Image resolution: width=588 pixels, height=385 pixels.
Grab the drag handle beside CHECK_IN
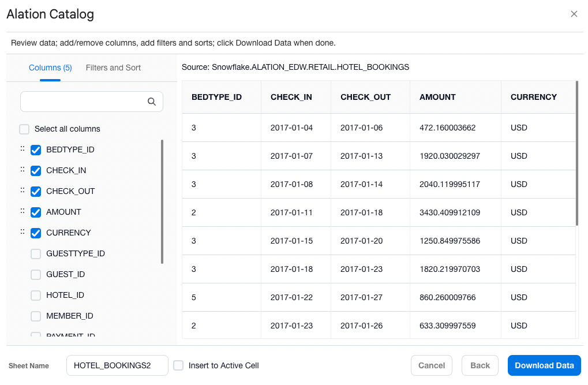point(23,170)
